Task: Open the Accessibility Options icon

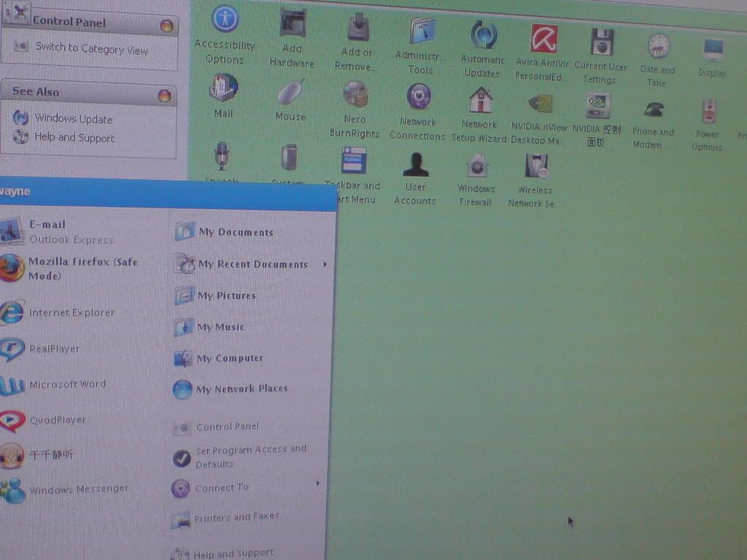Action: click(225, 20)
